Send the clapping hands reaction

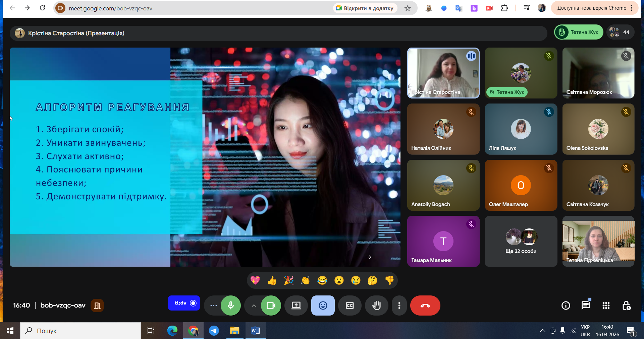306,280
